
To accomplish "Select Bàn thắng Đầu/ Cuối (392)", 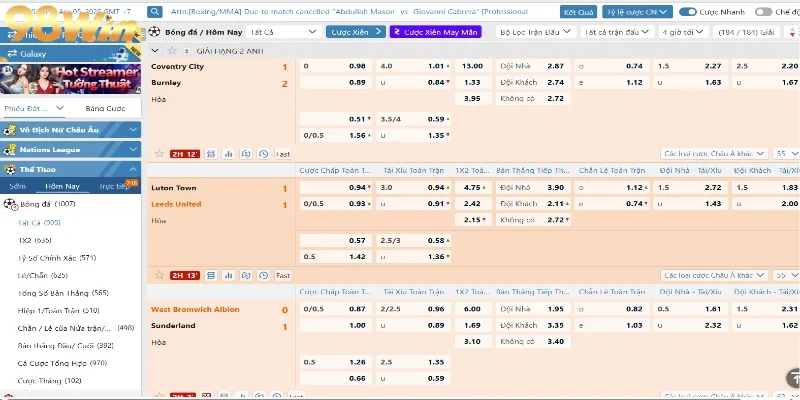I will point(65,346).
